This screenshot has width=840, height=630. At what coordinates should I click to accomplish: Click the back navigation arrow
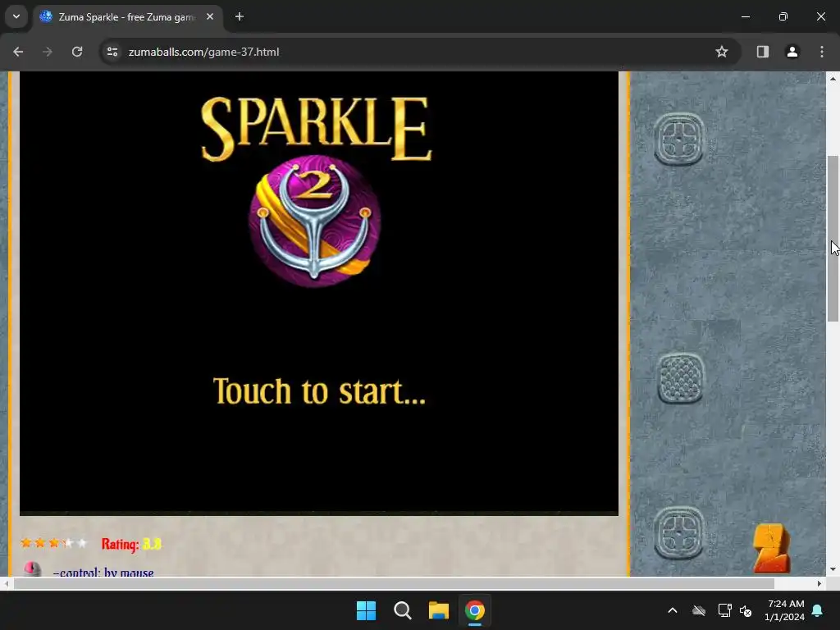point(18,52)
